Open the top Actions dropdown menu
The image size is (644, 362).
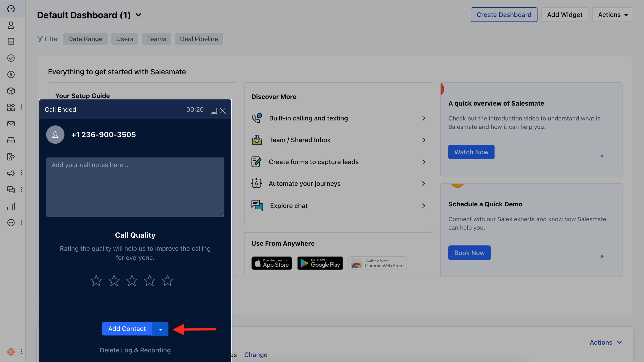click(612, 15)
